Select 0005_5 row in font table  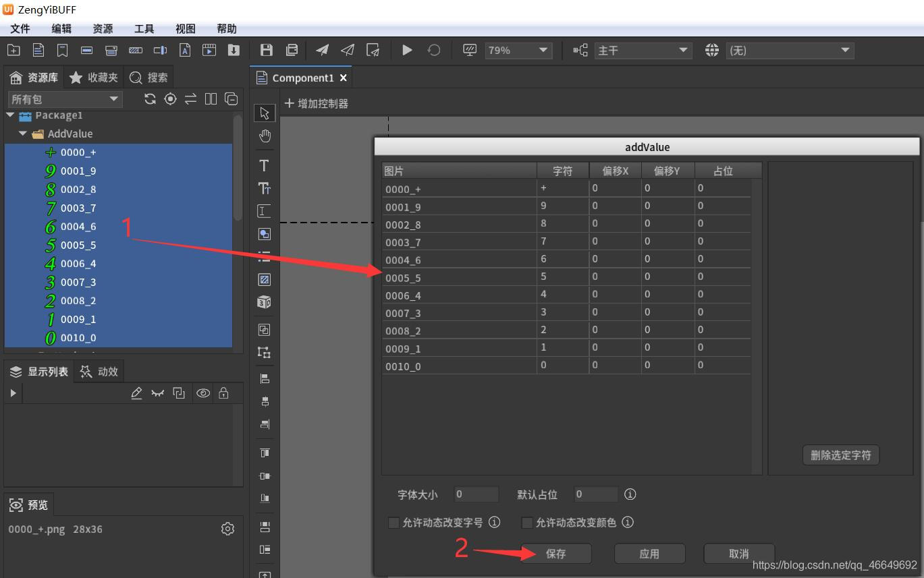click(566, 277)
